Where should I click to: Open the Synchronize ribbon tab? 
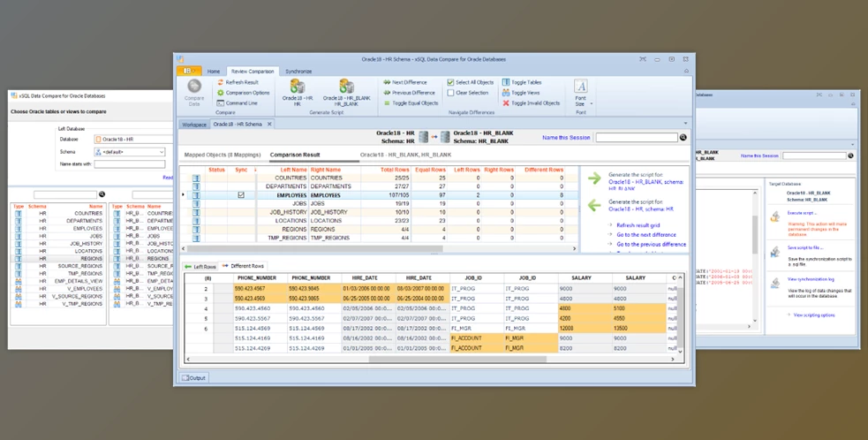pyautogui.click(x=298, y=72)
